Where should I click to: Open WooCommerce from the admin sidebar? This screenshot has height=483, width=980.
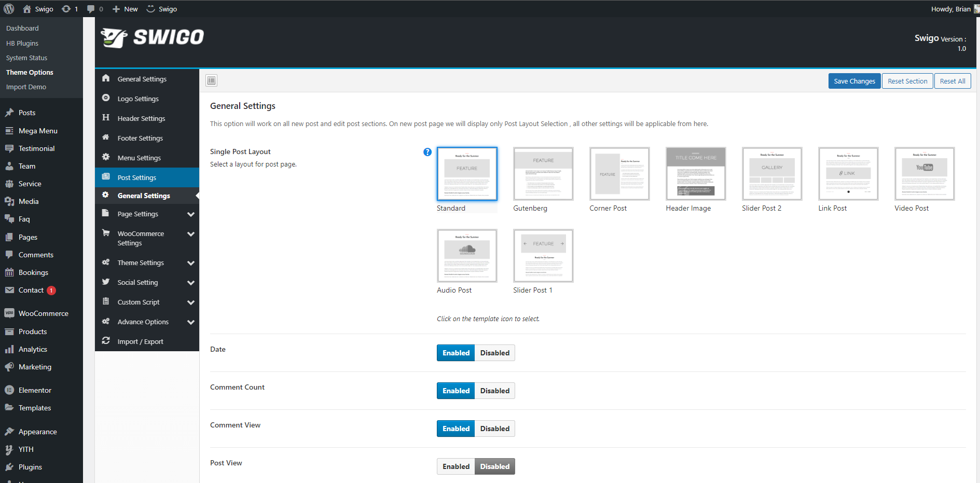point(43,313)
